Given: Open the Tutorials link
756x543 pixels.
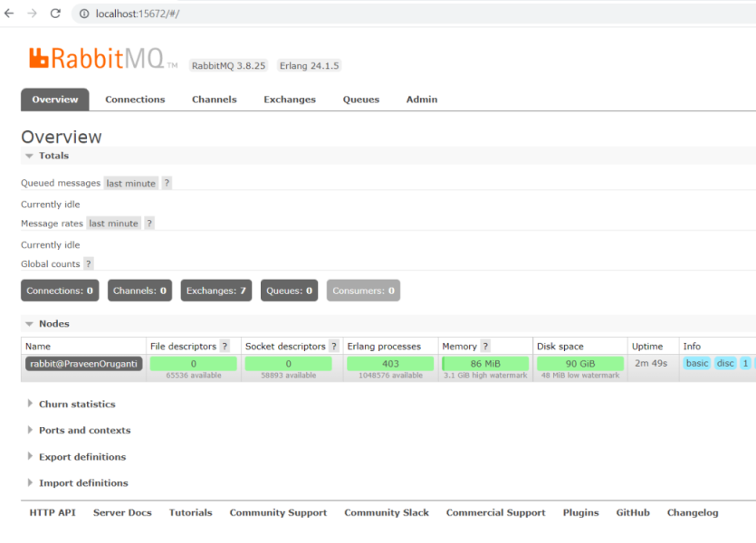Looking at the screenshot, I should pyautogui.click(x=190, y=512).
